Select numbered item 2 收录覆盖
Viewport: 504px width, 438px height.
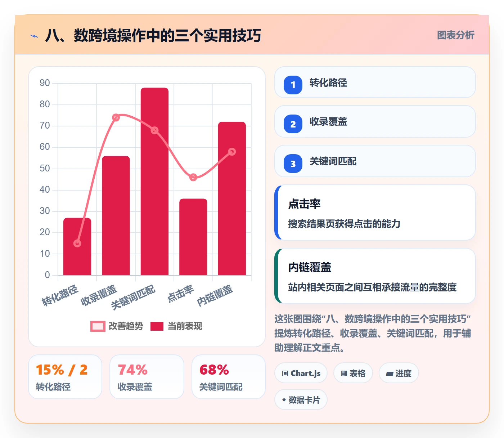pyautogui.click(x=375, y=121)
